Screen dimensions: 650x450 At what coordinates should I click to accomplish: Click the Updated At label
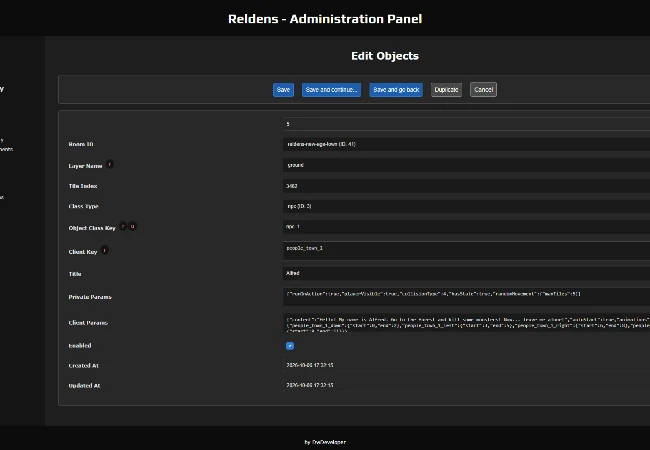(x=84, y=385)
